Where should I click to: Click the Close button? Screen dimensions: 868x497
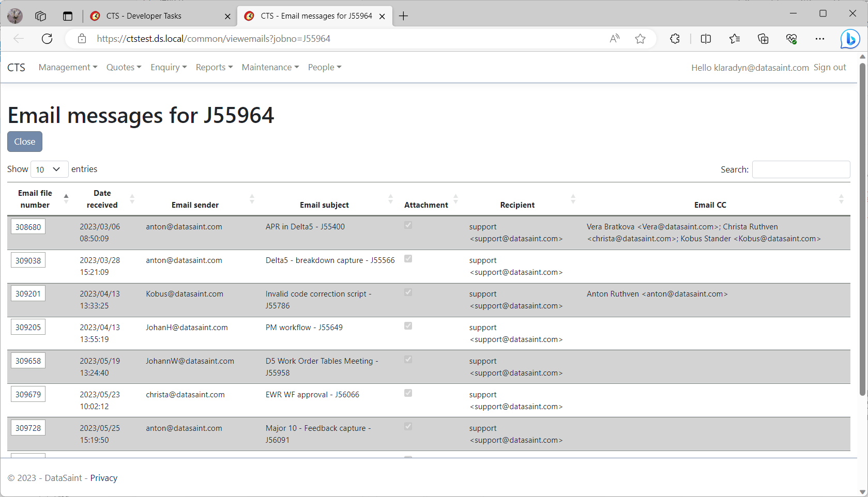click(x=25, y=142)
